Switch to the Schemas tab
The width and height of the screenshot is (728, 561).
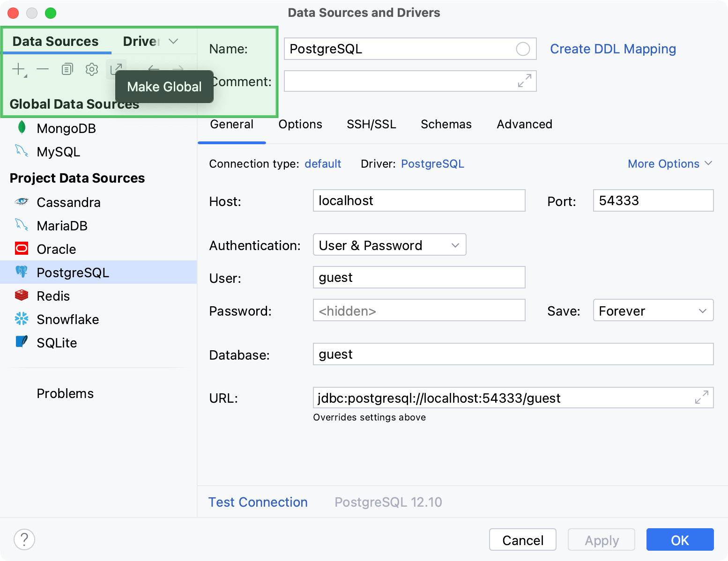[x=446, y=124]
